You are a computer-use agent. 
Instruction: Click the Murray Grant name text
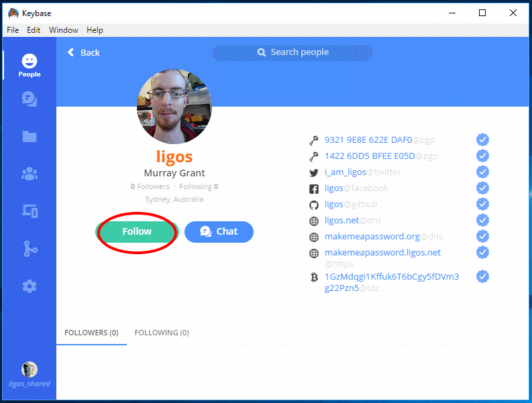pyautogui.click(x=174, y=173)
